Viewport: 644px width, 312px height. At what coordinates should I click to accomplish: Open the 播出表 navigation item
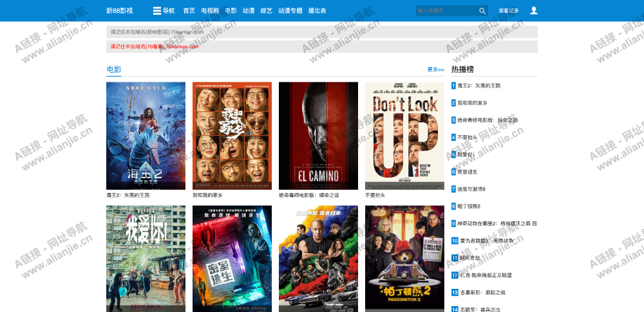click(x=317, y=11)
